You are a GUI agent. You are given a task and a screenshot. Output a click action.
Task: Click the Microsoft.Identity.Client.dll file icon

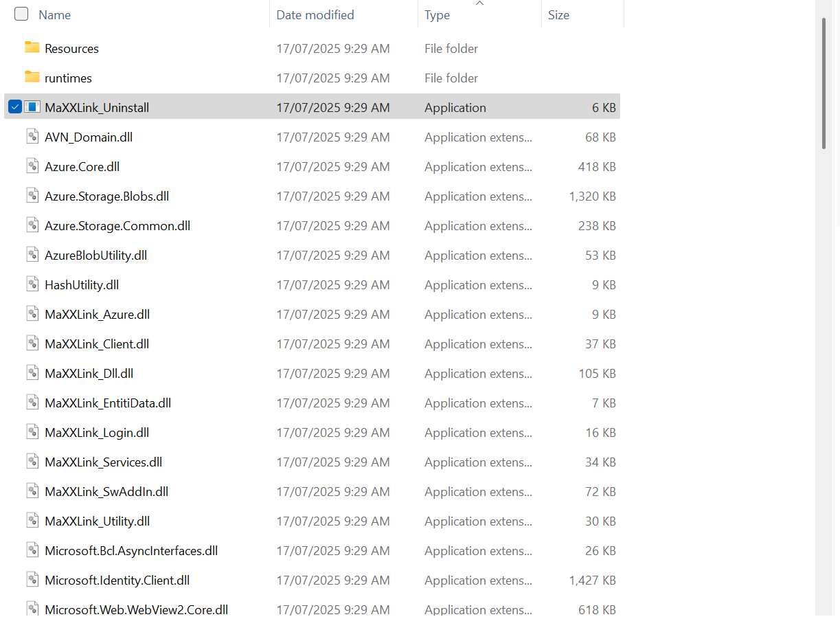(32, 580)
